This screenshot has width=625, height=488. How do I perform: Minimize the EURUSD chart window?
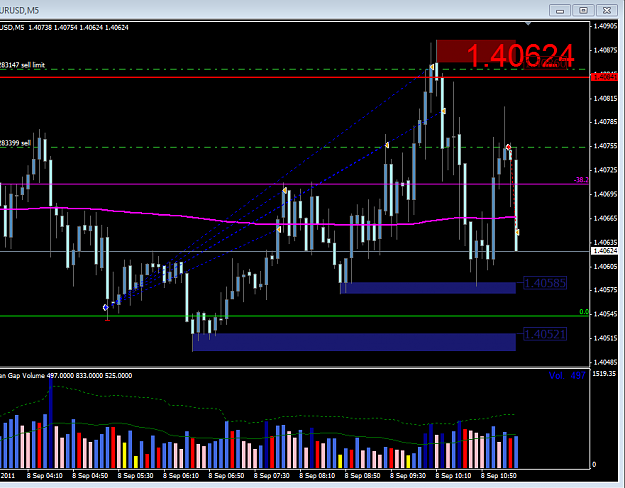pos(560,10)
